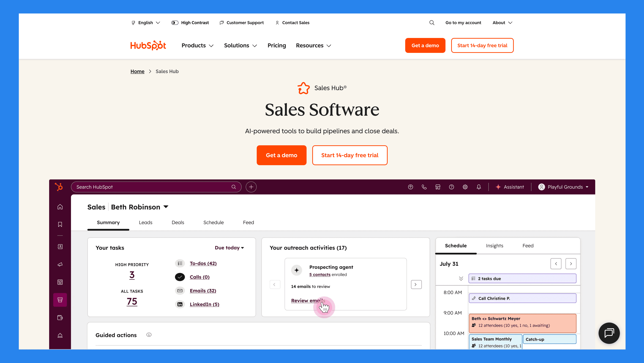
Task: Toggle the checkmark next to Calls (0)
Action: (x=180, y=277)
